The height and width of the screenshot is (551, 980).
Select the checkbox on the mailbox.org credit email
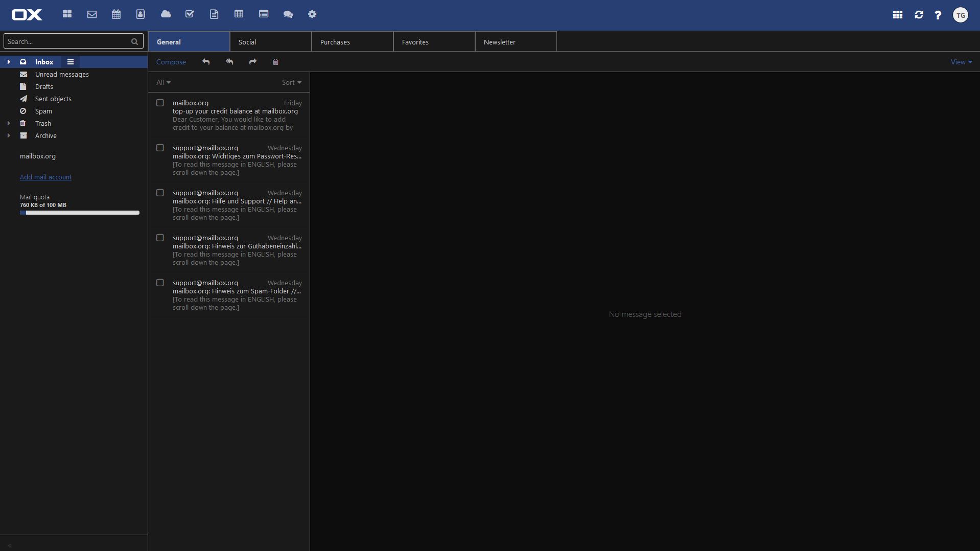pos(160,102)
